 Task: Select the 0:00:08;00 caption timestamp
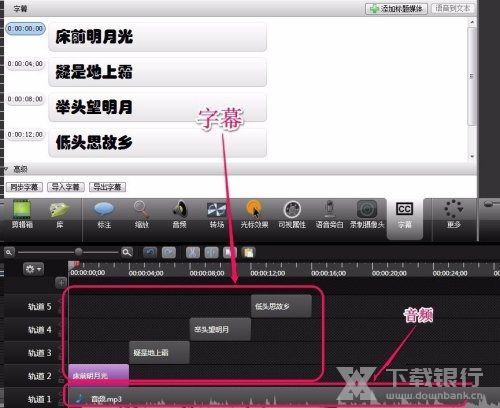coord(25,99)
